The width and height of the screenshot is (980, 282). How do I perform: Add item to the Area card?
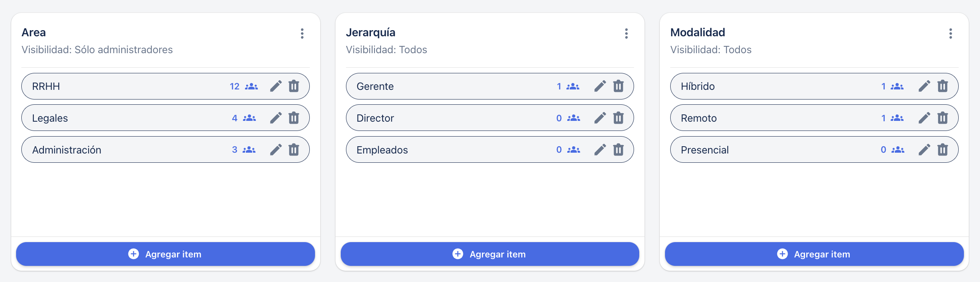(x=165, y=254)
